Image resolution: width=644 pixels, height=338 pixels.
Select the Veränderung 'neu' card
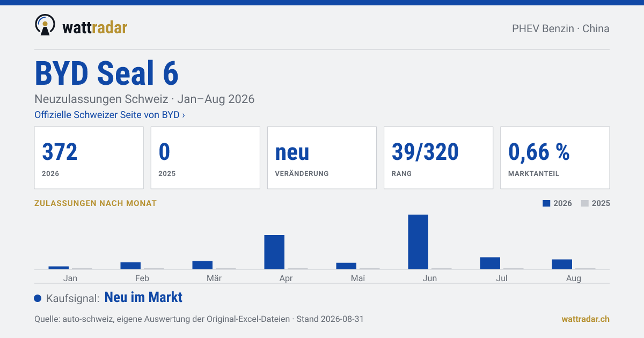[x=322, y=158]
